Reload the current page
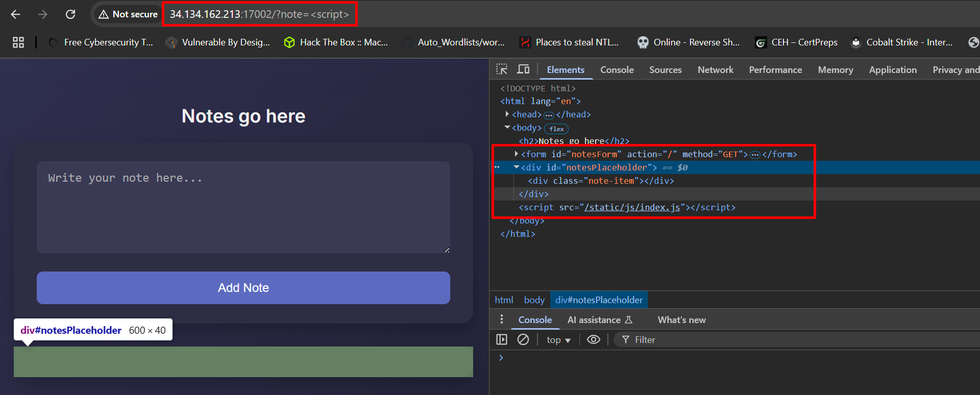 click(70, 14)
